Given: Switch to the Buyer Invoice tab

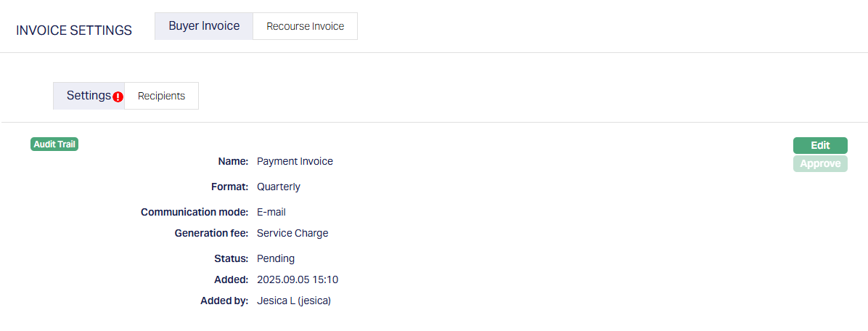Looking at the screenshot, I should point(204,26).
